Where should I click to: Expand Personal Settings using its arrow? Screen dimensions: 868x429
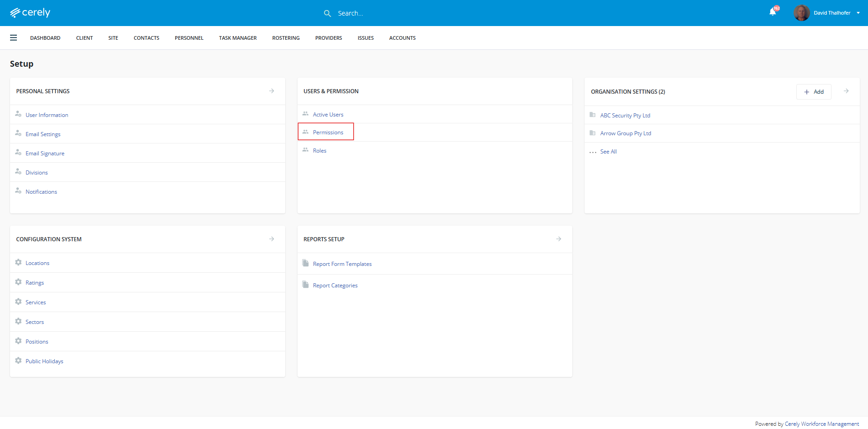tap(272, 91)
